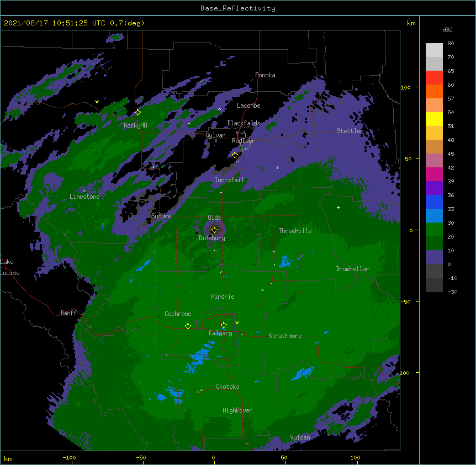Click the purple 10 dBZ legend swatch
Image resolution: width=476 pixels, height=465 pixels.
click(434, 257)
